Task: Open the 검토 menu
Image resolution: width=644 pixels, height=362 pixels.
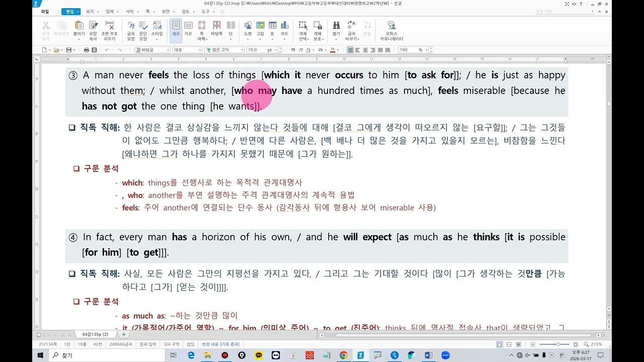Action: click(186, 11)
